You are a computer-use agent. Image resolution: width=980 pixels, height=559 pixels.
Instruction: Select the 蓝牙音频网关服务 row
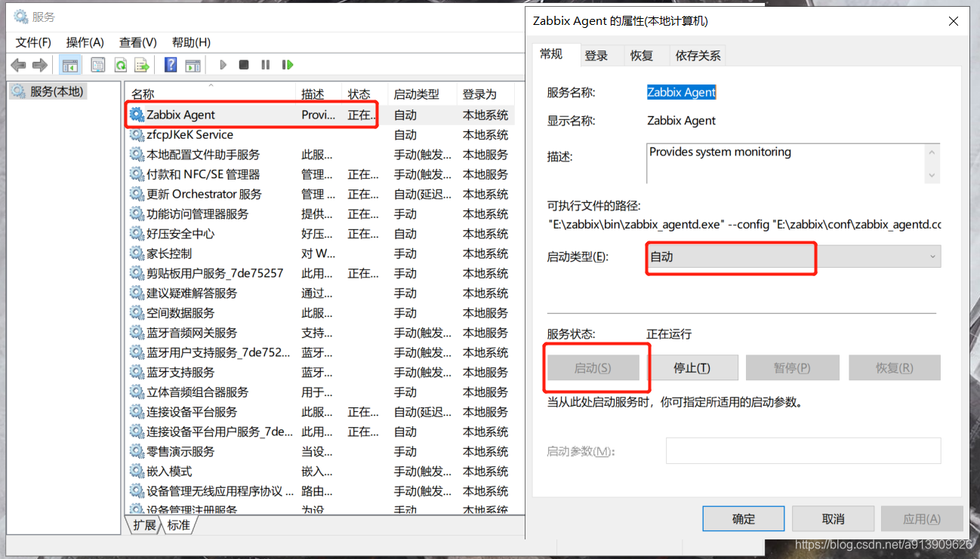click(x=320, y=333)
